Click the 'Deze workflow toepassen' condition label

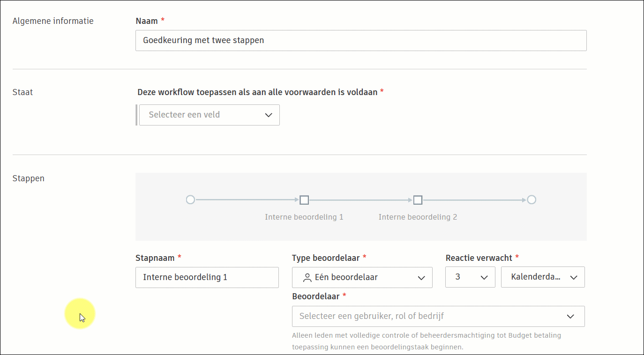[257, 92]
